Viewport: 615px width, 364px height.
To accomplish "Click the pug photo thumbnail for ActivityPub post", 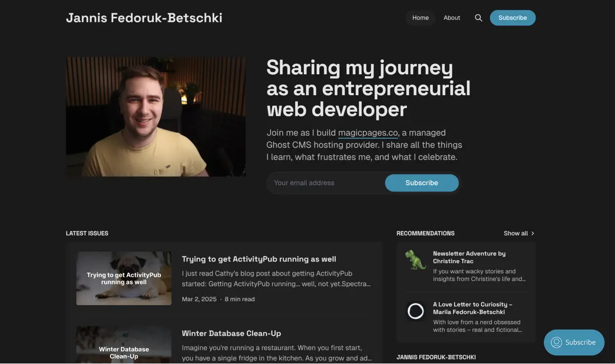I will point(124,278).
